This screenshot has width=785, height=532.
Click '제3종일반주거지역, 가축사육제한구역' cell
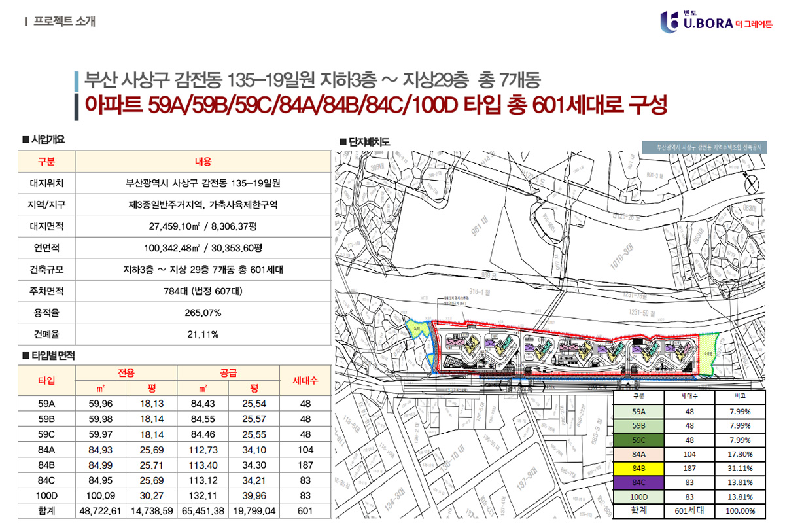click(x=203, y=205)
